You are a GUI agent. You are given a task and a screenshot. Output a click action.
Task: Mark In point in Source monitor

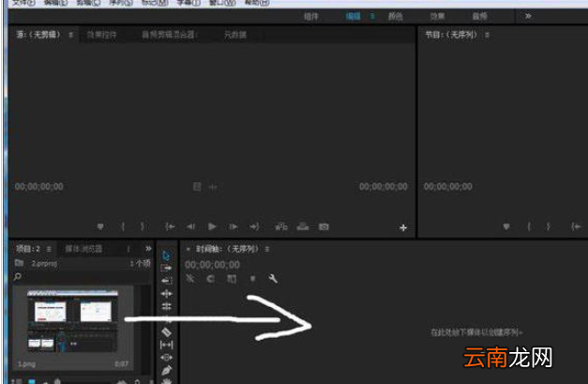tap(123, 226)
